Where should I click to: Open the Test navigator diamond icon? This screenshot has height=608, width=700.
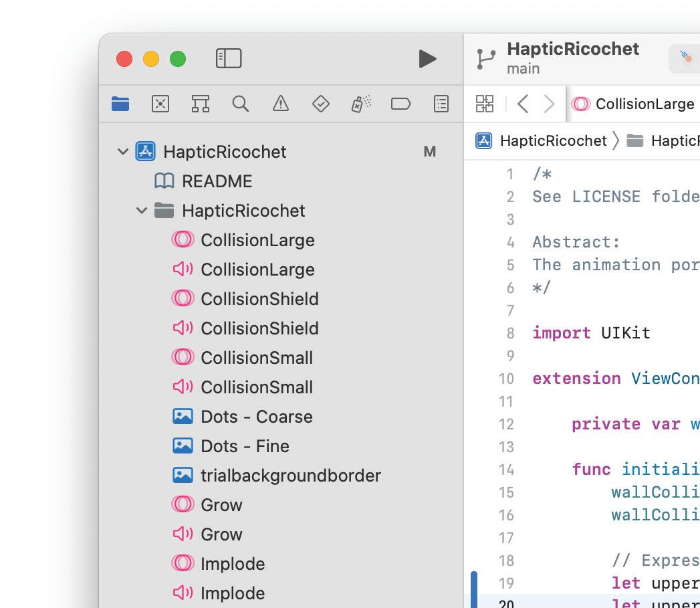pos(320,104)
